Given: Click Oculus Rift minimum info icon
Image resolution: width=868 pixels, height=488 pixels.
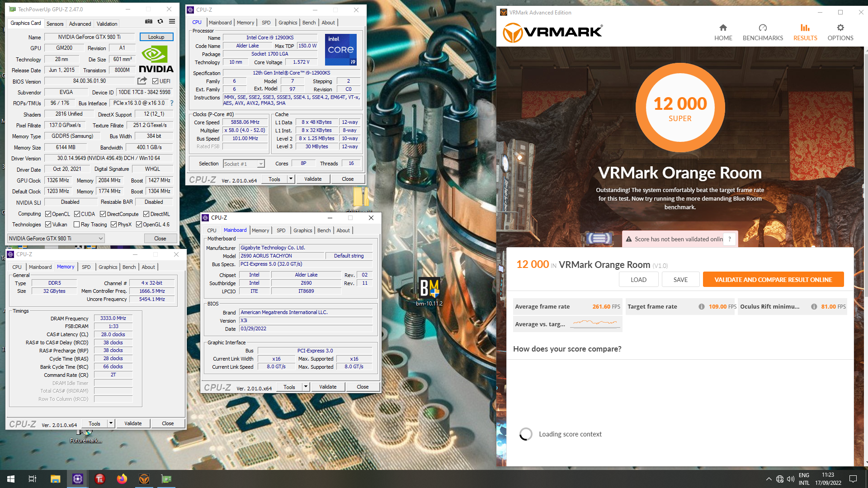Looking at the screenshot, I should click(x=814, y=306).
